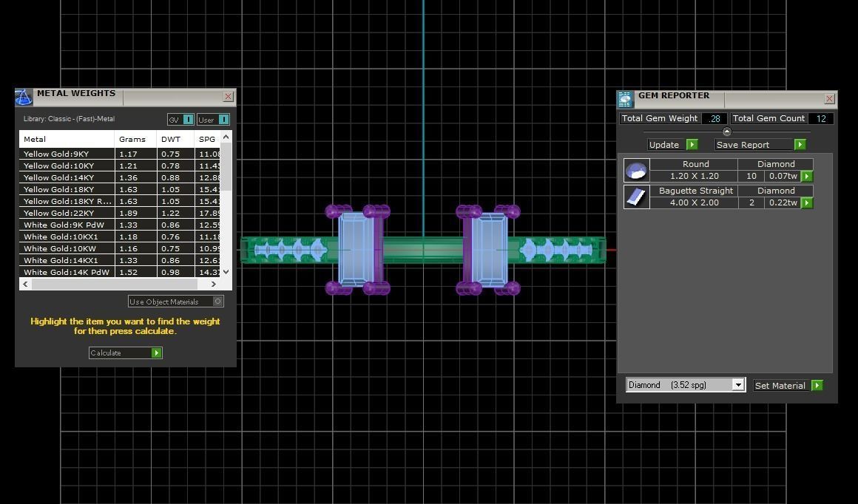Toggle the GV library switch

tap(188, 119)
